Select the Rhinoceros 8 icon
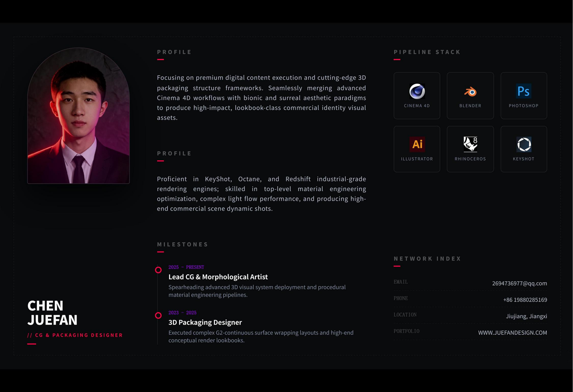Viewport: 573px width, 392px height. [470, 144]
